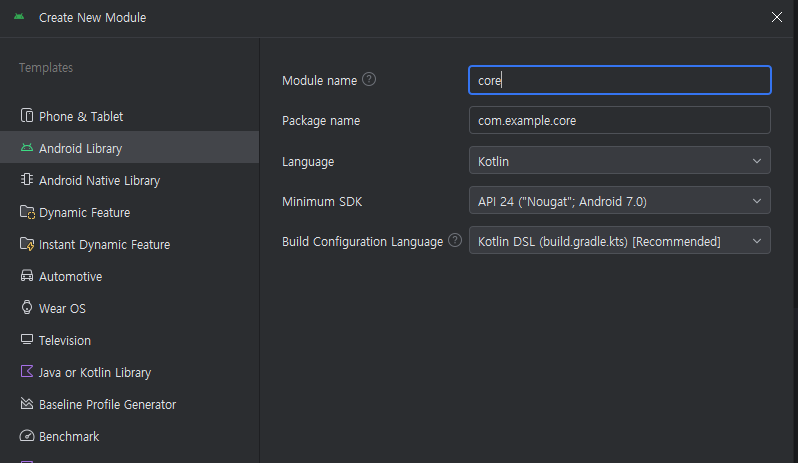Screen dimensions: 798x463
Task: Click the Television screen icon
Action: (27, 339)
